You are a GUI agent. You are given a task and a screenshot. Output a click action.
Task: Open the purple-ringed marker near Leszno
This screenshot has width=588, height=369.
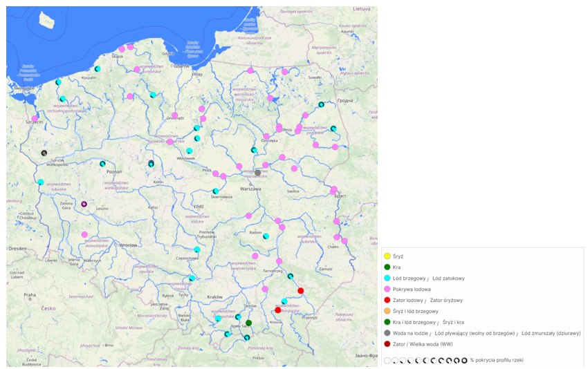(x=84, y=204)
